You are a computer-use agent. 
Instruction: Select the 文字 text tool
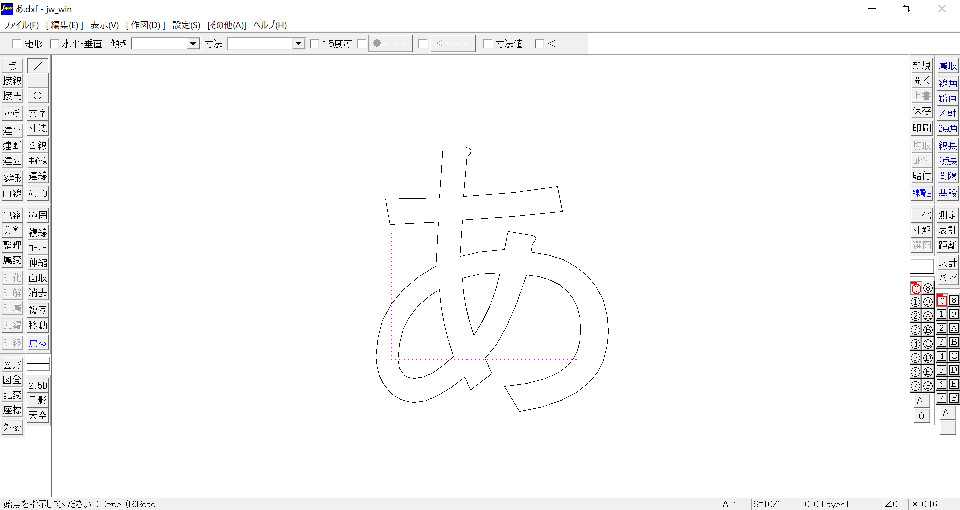pyautogui.click(x=38, y=113)
